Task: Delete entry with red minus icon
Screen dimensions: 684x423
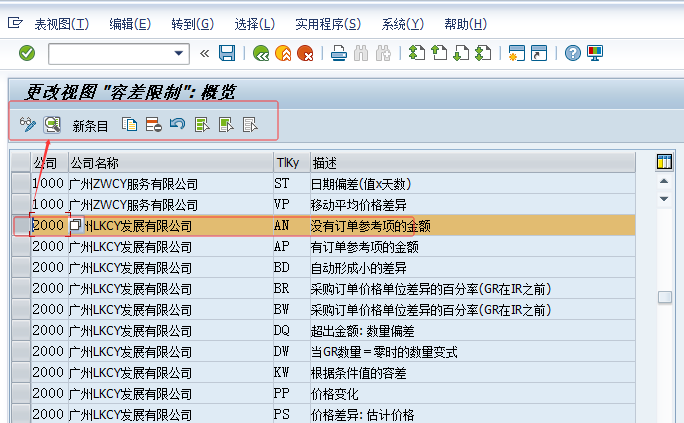Action: (154, 125)
